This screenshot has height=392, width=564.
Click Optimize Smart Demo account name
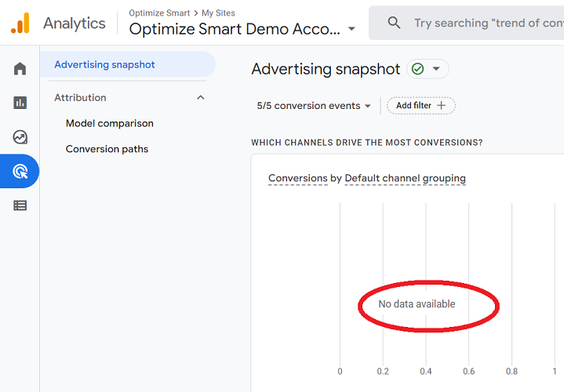[235, 29]
